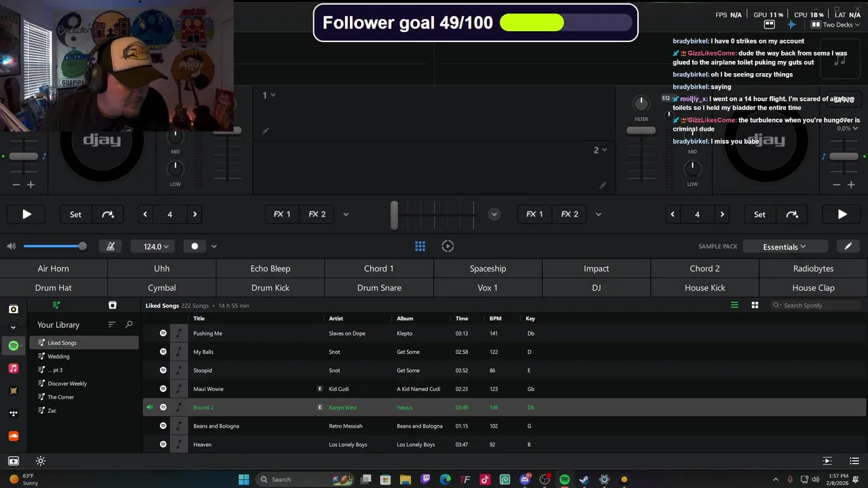Screen dimensions: 868x488
Task: Switch to the green playlists tab icon
Action: [x=56, y=305]
